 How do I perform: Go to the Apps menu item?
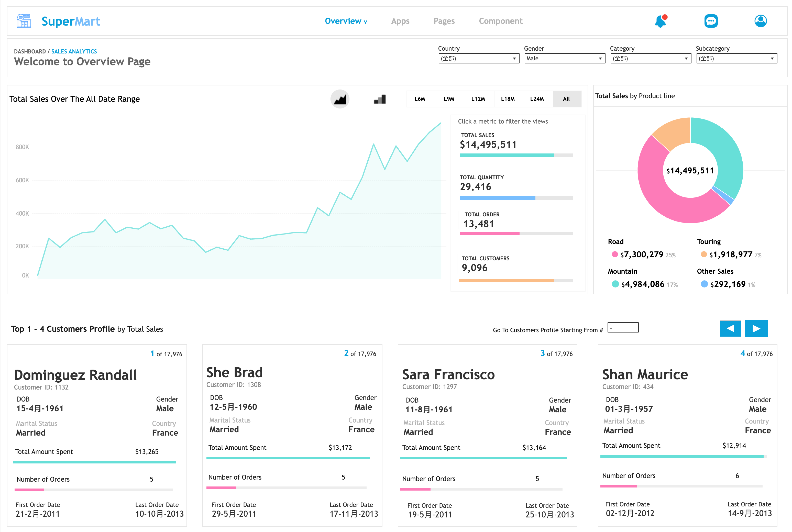click(400, 21)
